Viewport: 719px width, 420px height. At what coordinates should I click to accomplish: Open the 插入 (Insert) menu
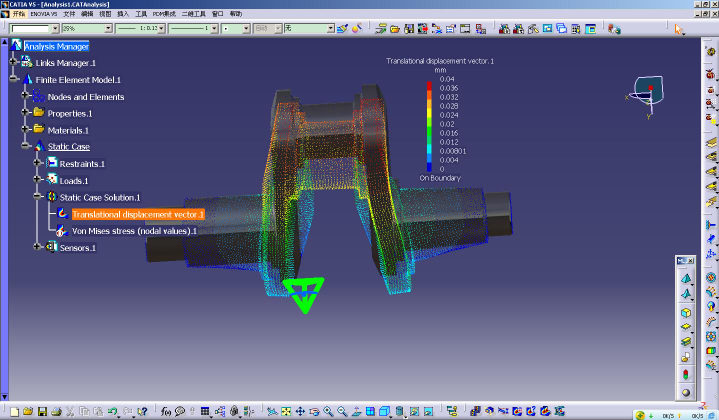tap(123, 14)
